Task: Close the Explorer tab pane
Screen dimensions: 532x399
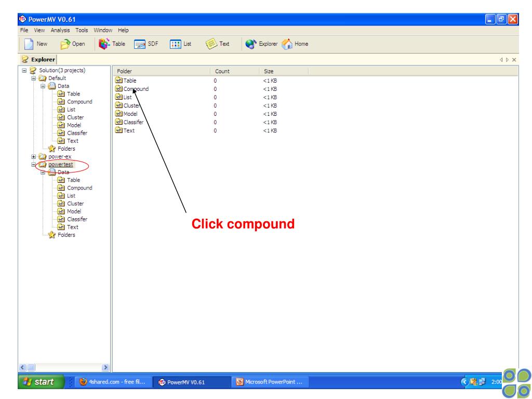Action: [x=514, y=60]
